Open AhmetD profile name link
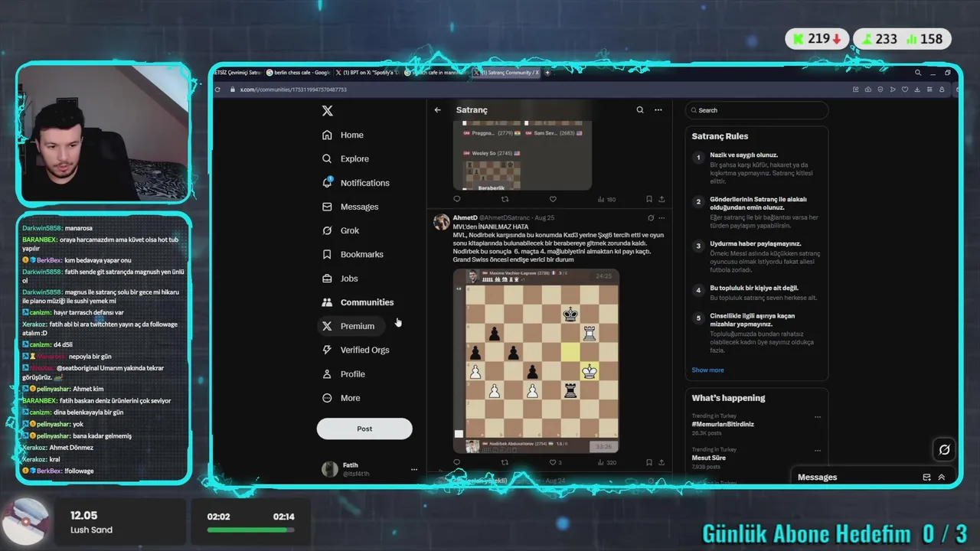Image resolution: width=980 pixels, height=551 pixels. tap(465, 218)
